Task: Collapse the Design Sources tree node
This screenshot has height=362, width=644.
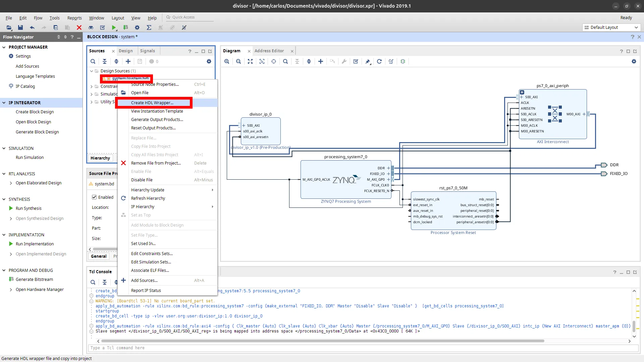Action: click(x=91, y=71)
